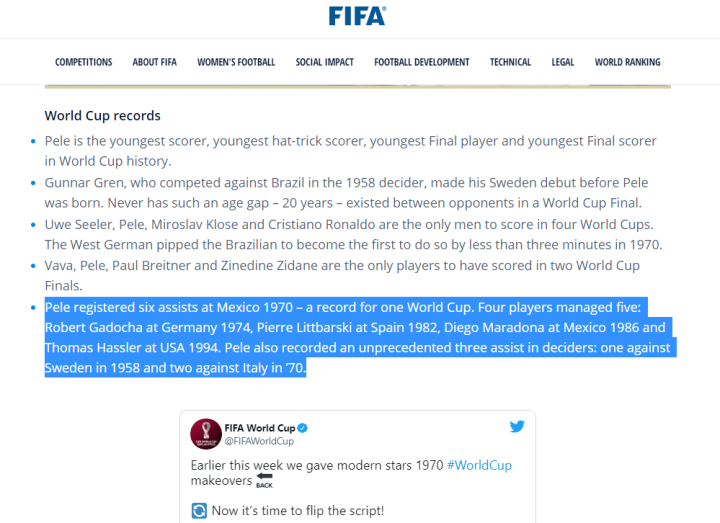Select Football Development in navigation
The height and width of the screenshot is (523, 720).
click(x=421, y=62)
